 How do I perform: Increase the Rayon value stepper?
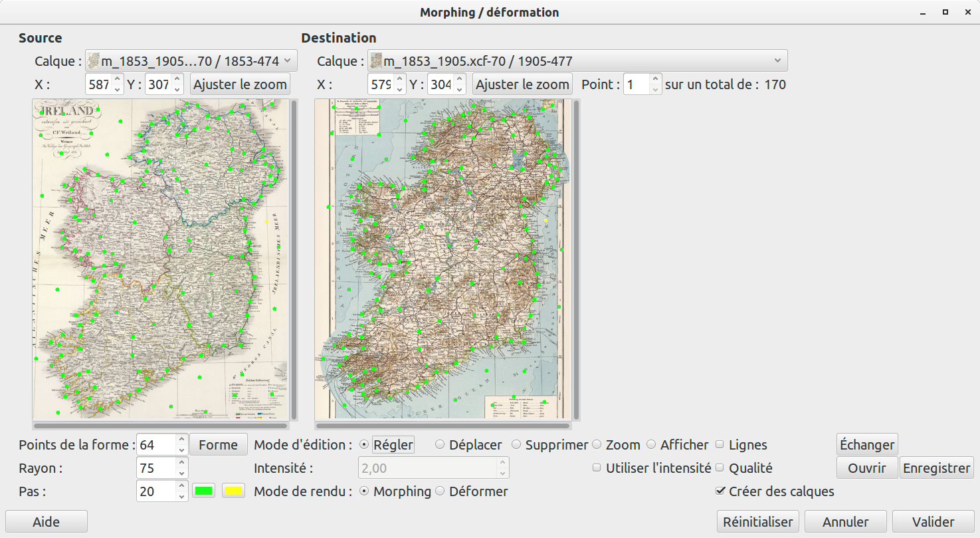point(182,463)
